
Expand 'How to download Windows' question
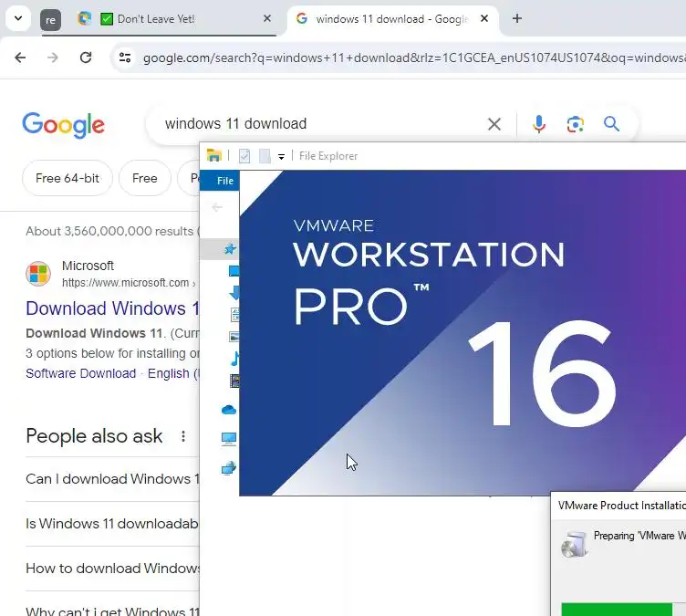click(x=112, y=569)
